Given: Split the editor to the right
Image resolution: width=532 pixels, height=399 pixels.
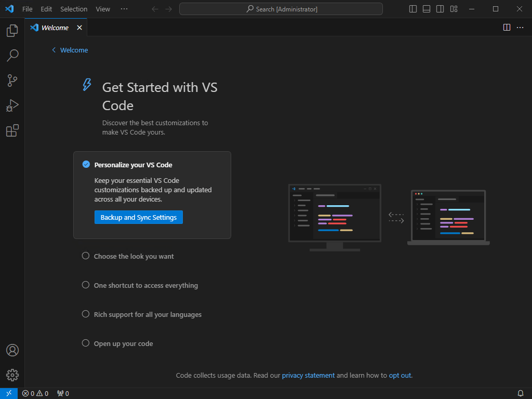Looking at the screenshot, I should 507,28.
